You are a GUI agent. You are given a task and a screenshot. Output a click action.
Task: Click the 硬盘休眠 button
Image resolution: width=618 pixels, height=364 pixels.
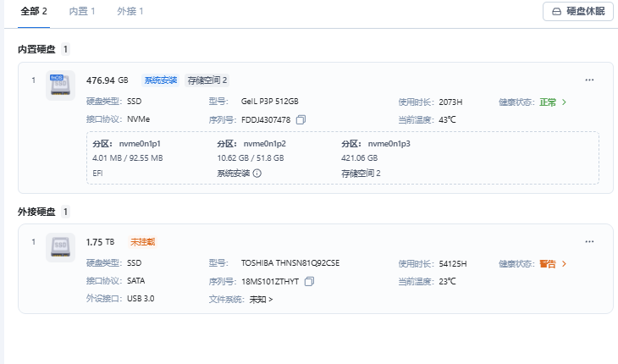578,11
